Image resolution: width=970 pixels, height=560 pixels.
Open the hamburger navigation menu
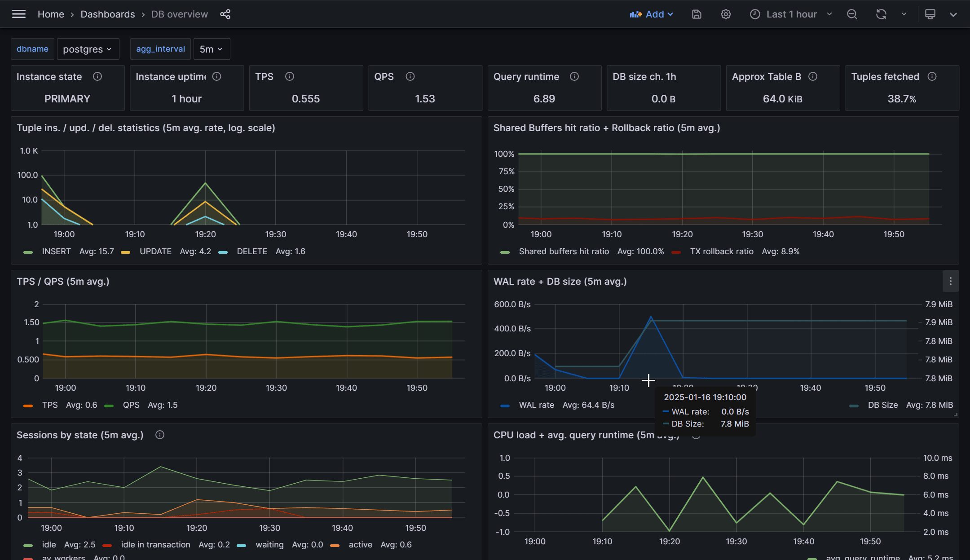[18, 14]
